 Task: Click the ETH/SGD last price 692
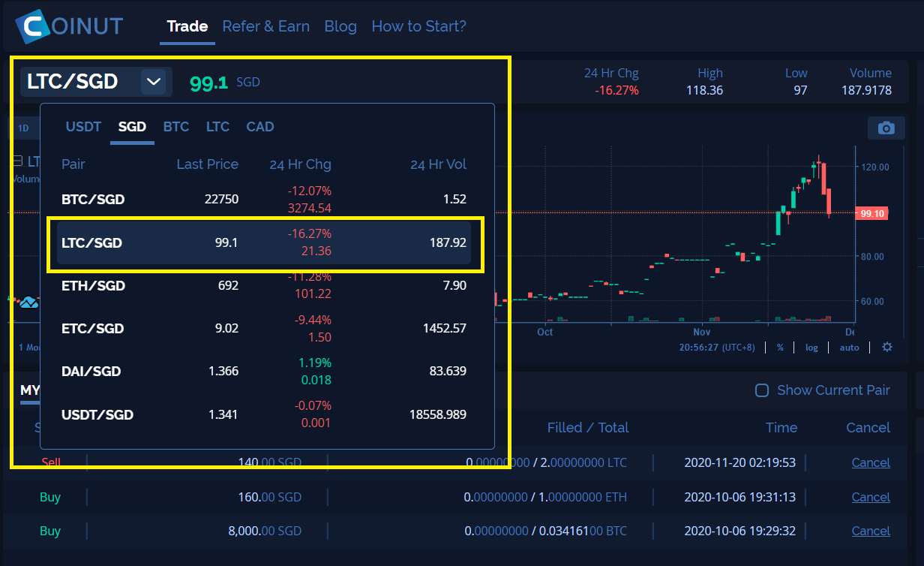click(227, 286)
